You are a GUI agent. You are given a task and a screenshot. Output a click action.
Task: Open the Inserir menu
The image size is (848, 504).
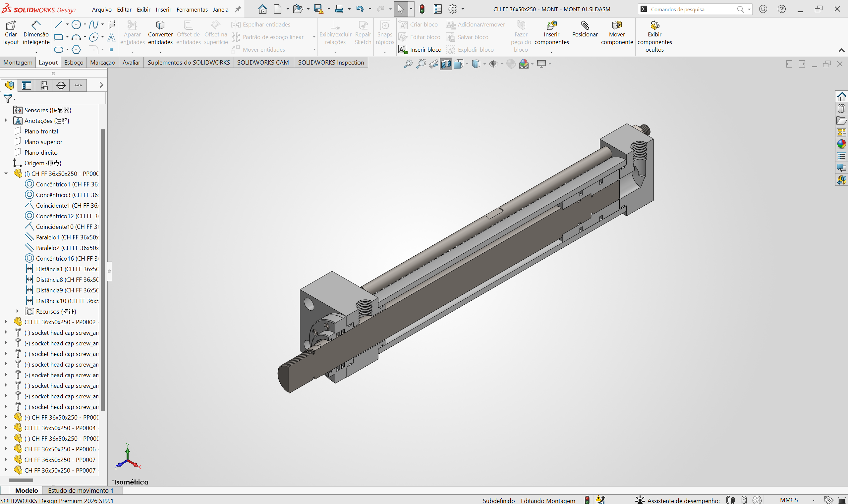click(x=163, y=10)
